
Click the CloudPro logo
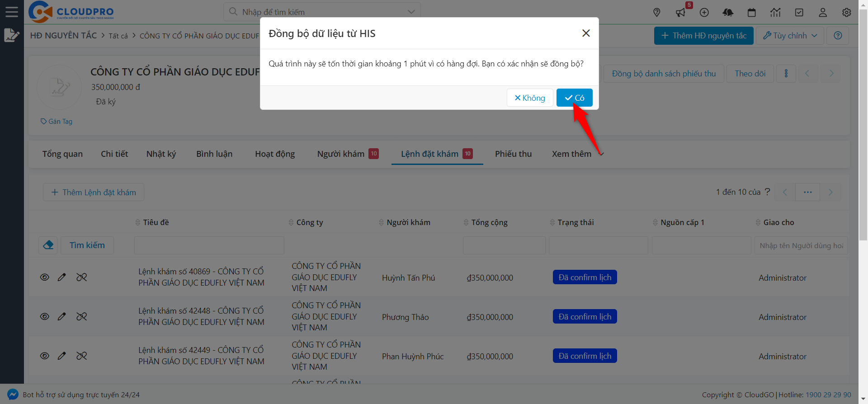tap(71, 12)
